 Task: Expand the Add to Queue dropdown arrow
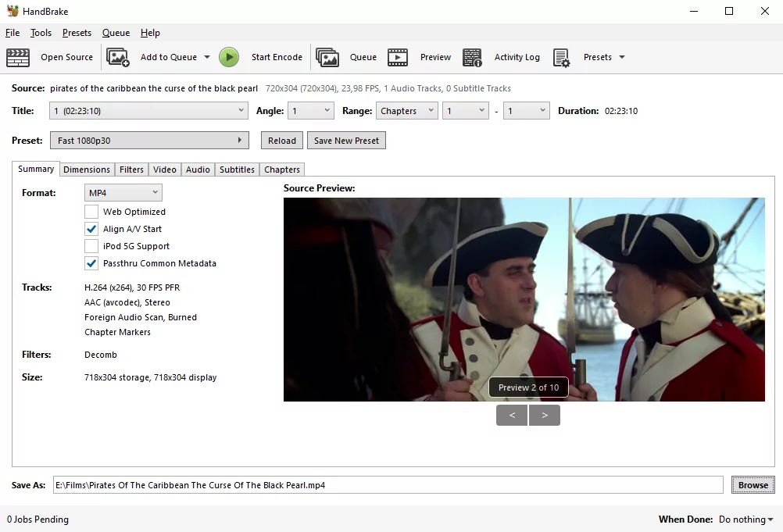coord(207,57)
